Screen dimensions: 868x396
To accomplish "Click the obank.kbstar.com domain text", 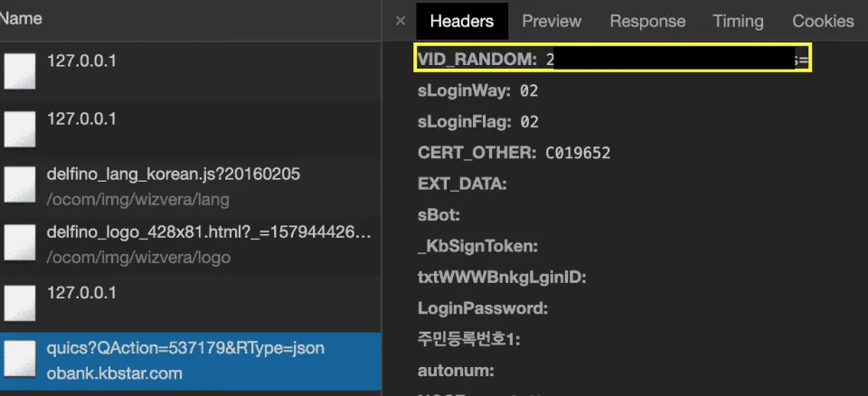I will click(115, 372).
